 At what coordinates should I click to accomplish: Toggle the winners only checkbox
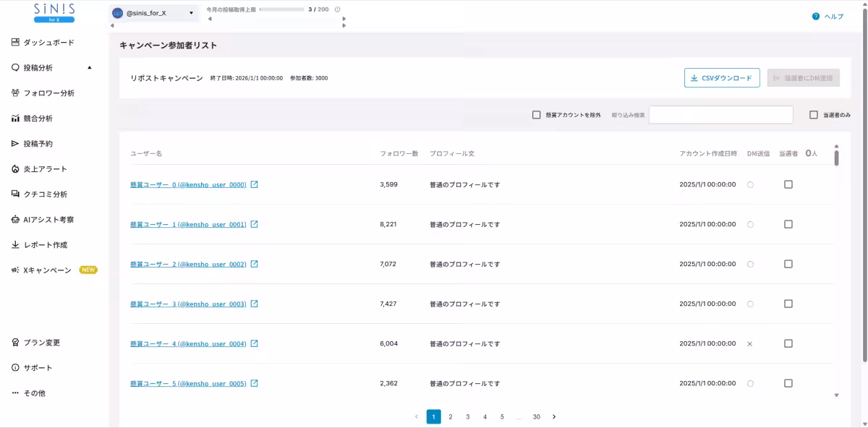[814, 115]
